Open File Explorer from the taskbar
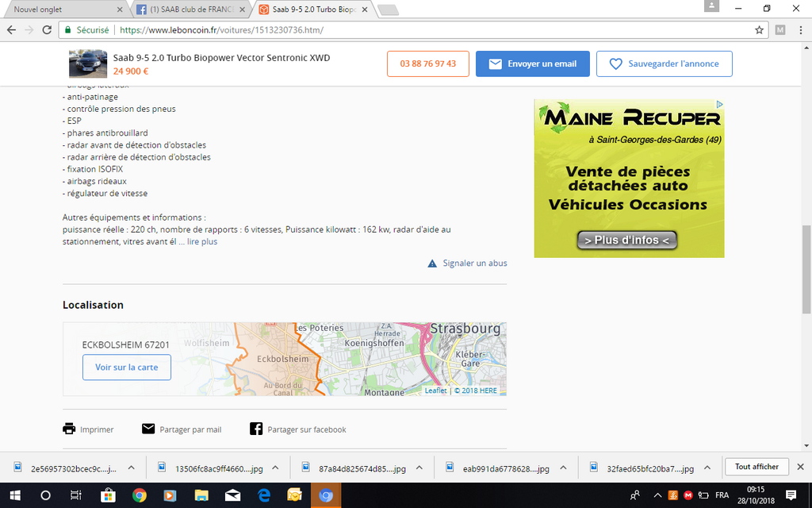812x508 pixels. pyautogui.click(x=201, y=495)
